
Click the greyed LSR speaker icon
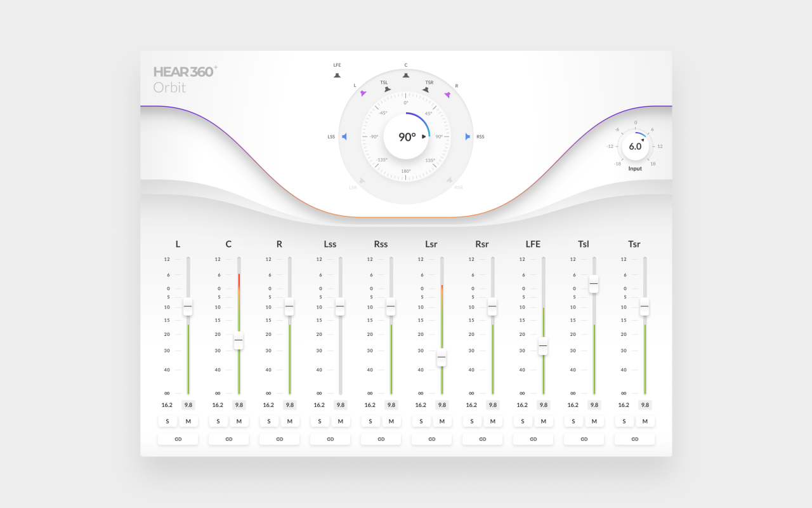pyautogui.click(x=362, y=180)
